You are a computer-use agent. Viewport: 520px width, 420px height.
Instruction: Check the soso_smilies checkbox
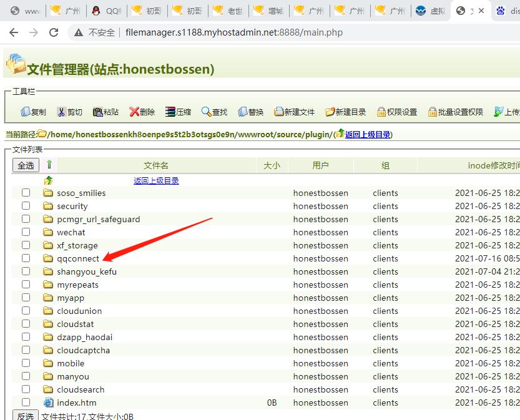[26, 193]
